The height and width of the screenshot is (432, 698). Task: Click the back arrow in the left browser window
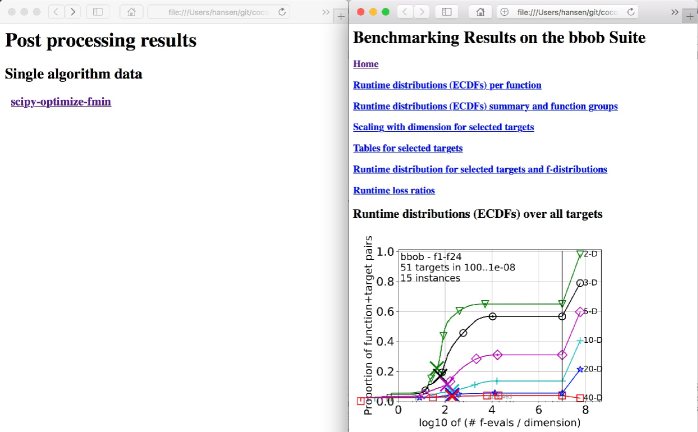(x=56, y=11)
